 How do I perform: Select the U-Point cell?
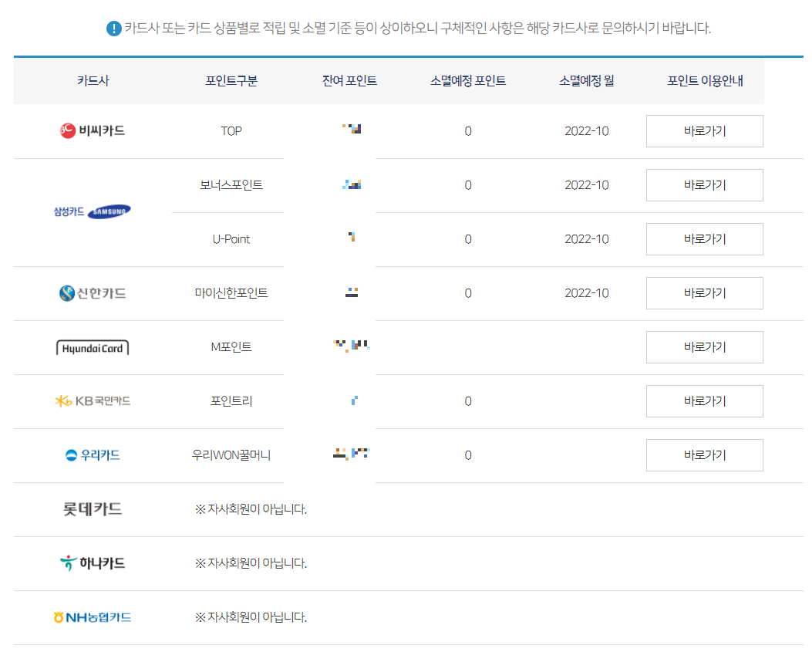click(x=231, y=239)
